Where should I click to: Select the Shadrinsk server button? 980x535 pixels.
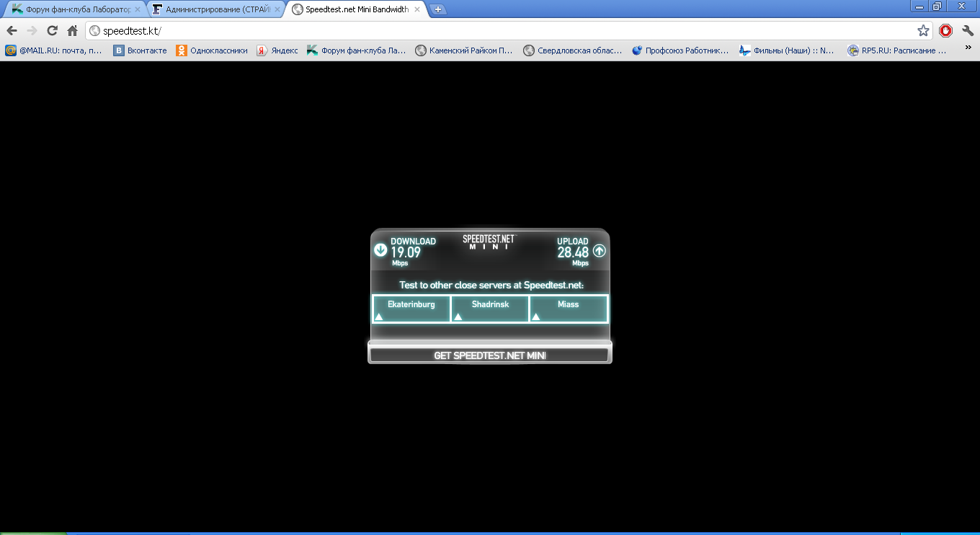click(x=490, y=309)
